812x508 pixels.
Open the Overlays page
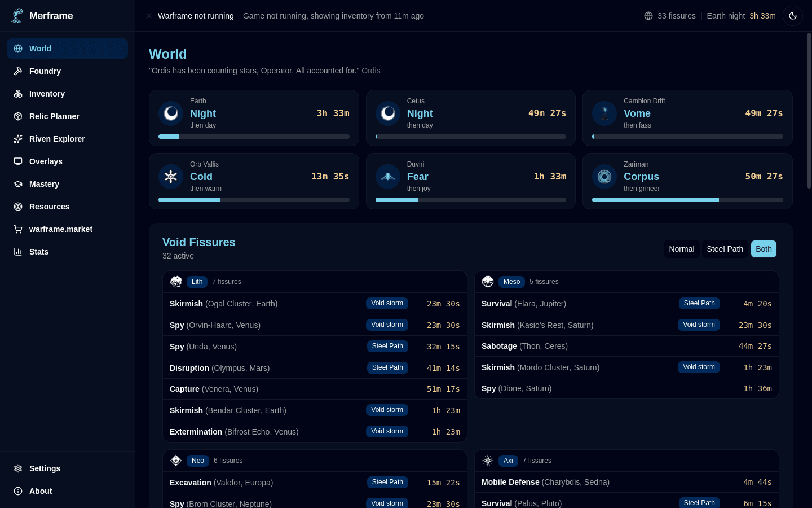[68, 161]
